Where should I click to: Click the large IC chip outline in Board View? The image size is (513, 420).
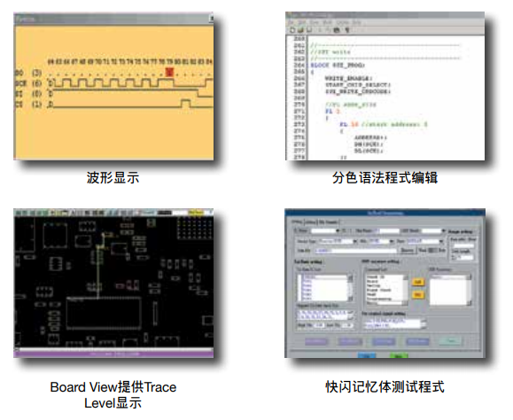click(x=104, y=314)
